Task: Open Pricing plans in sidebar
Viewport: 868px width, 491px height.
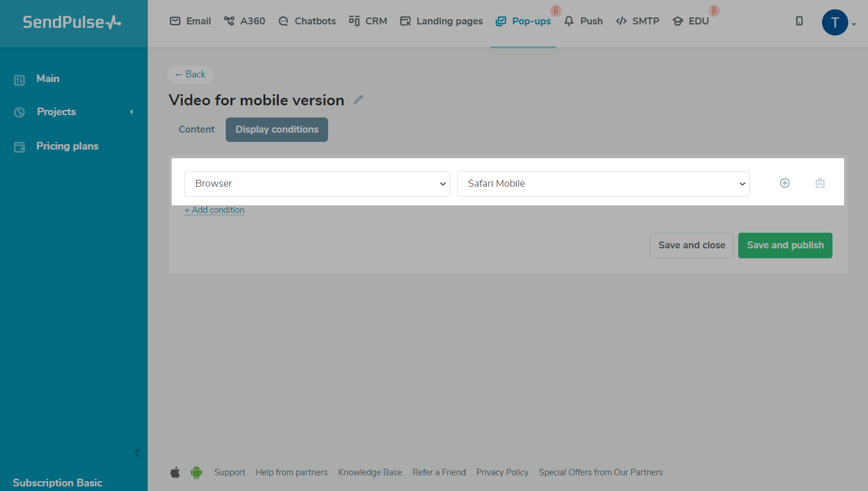Action: [x=67, y=146]
